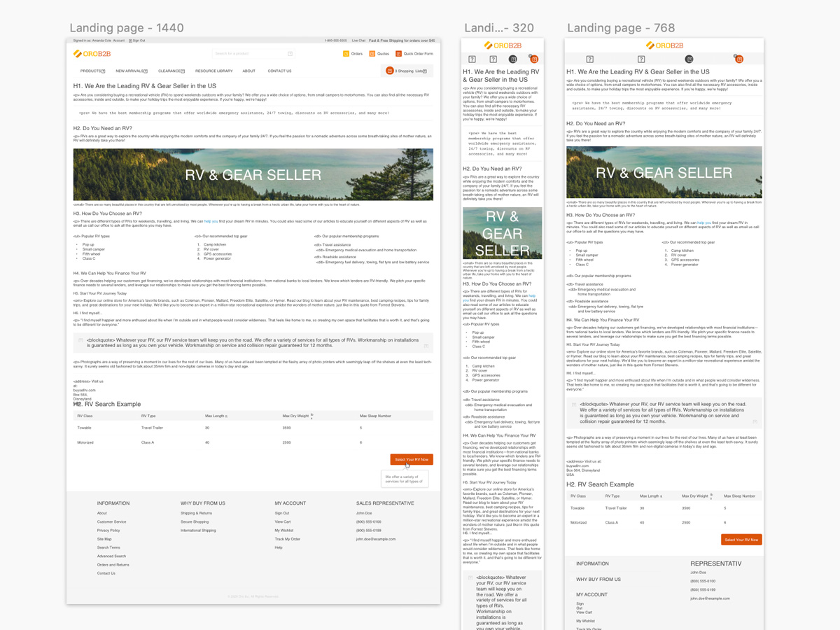Click the RV & Gear Seller banner in 1440 layout
The width and height of the screenshot is (840, 630).
click(253, 174)
